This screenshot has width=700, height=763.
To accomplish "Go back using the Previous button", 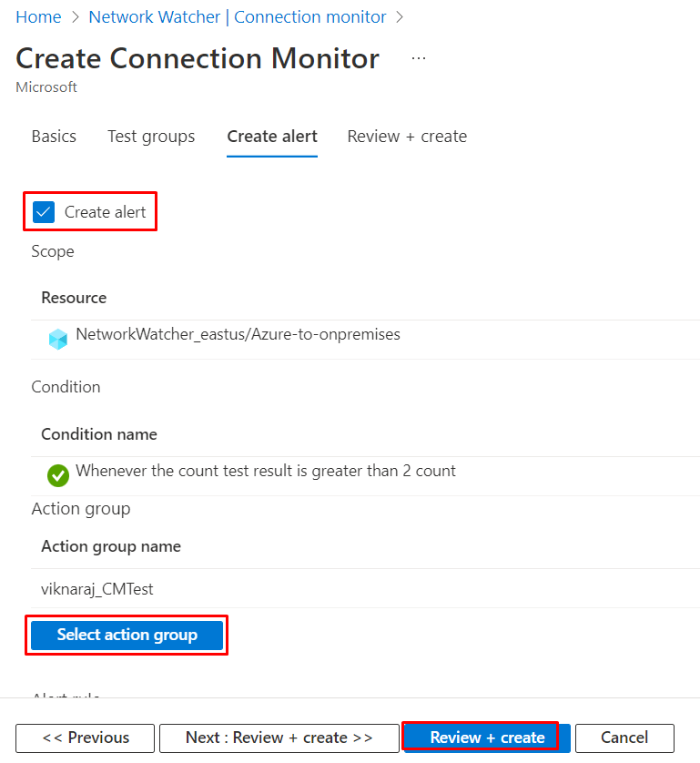I will click(85, 738).
